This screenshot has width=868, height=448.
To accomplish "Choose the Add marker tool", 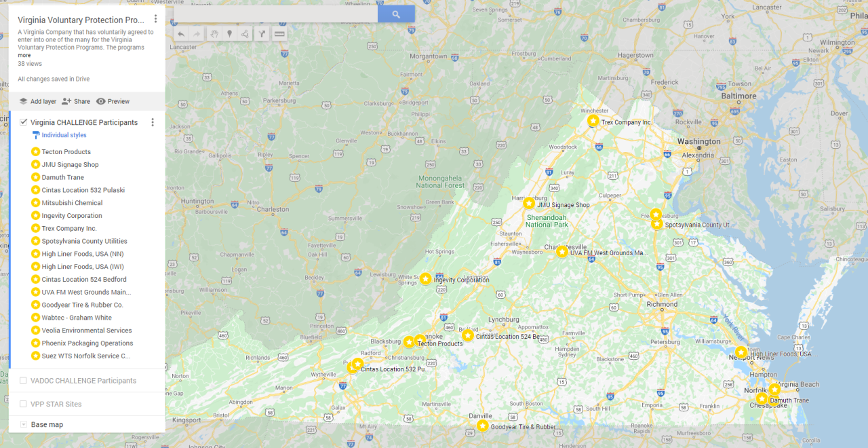I will point(229,34).
